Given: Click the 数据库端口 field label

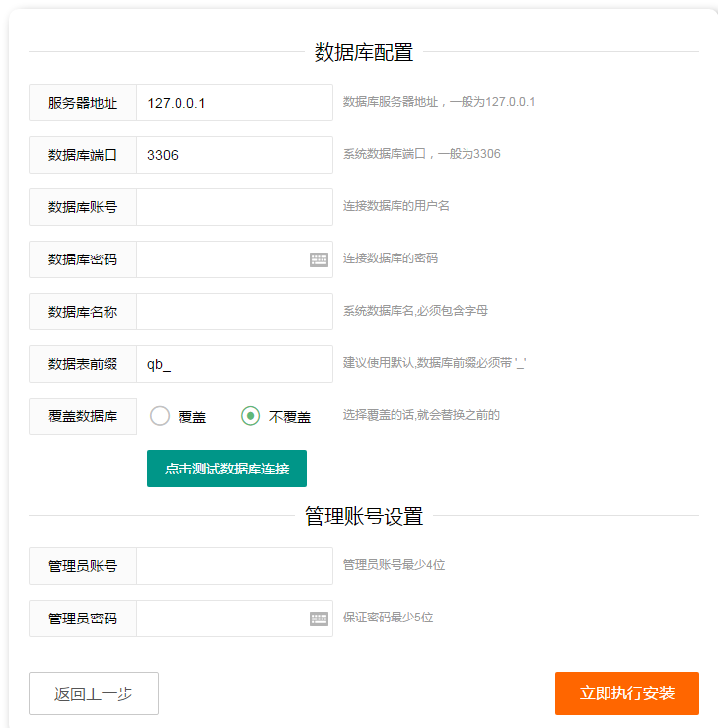Looking at the screenshot, I should coord(83,155).
